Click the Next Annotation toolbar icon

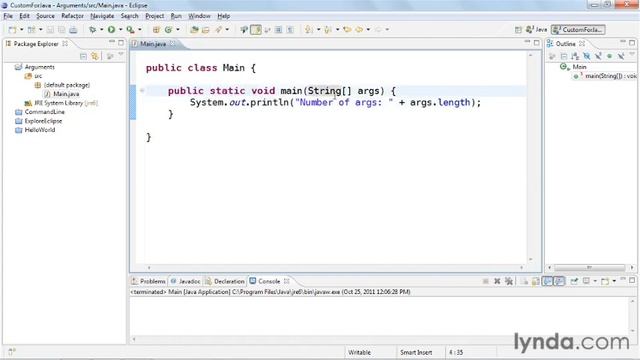pos(309,30)
